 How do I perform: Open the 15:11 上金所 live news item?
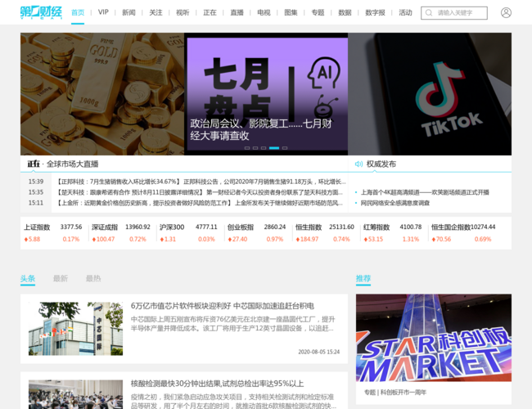point(201,203)
